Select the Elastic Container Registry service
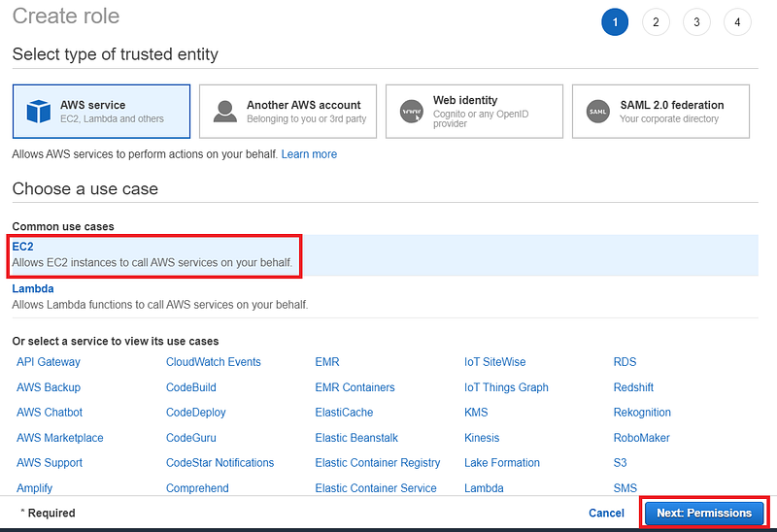 click(x=378, y=463)
